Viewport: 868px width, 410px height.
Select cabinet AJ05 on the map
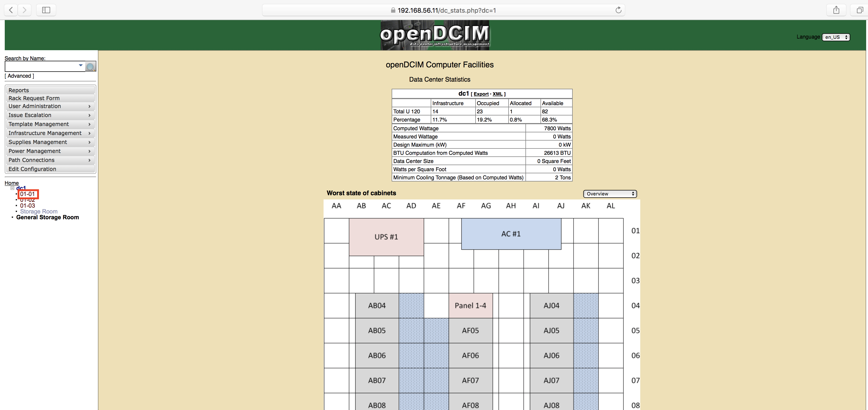click(x=551, y=330)
